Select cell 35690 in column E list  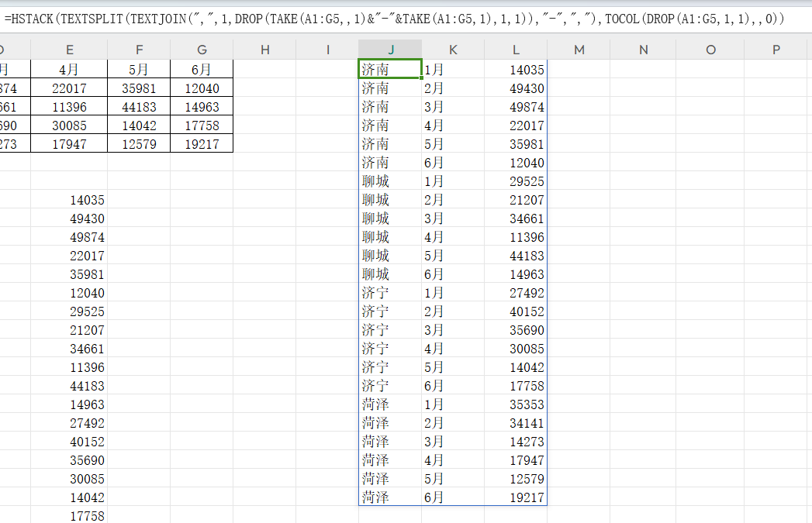pyautogui.click(x=69, y=460)
